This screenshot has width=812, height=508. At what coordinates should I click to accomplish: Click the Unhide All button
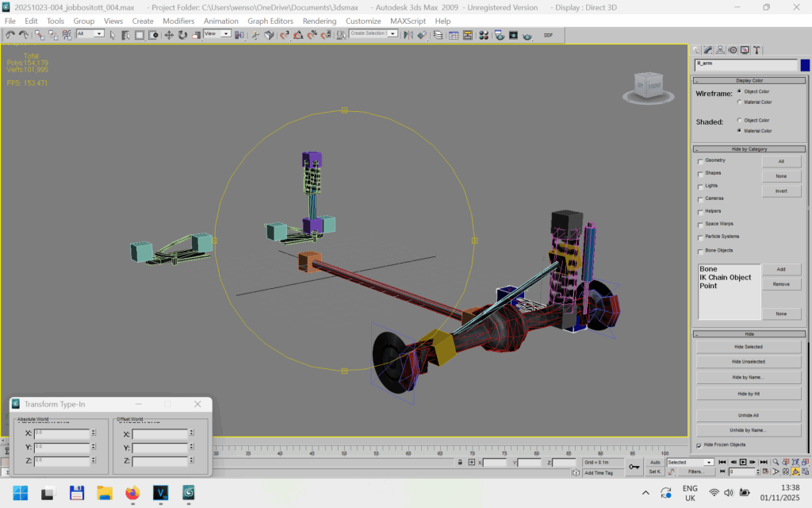[x=749, y=415]
